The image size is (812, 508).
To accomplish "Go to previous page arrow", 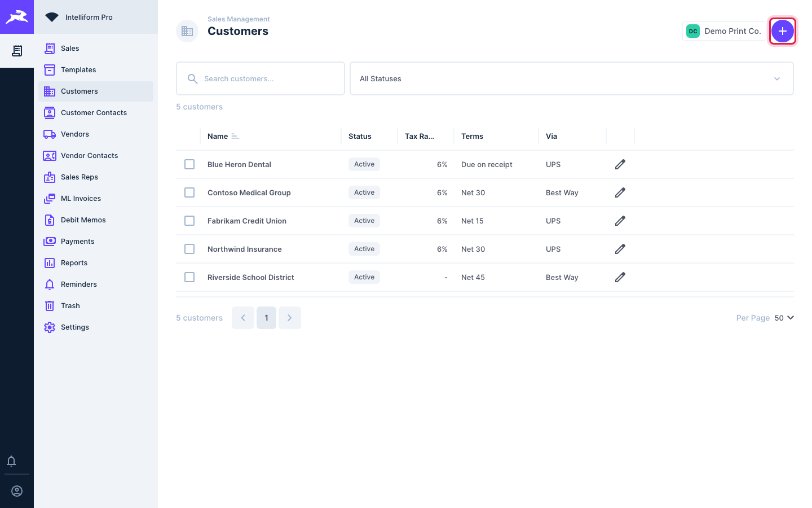I will pos(243,318).
